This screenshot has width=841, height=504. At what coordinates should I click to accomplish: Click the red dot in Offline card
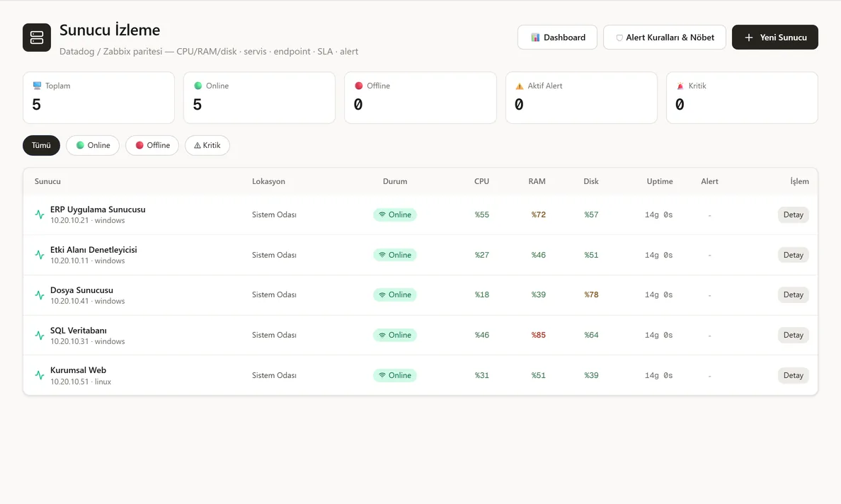pyautogui.click(x=359, y=86)
